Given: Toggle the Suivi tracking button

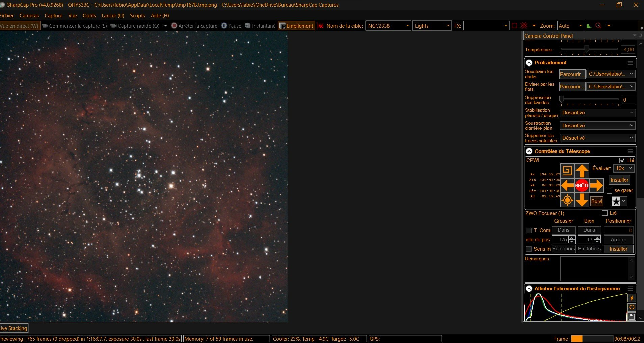Looking at the screenshot, I should pyautogui.click(x=597, y=201).
